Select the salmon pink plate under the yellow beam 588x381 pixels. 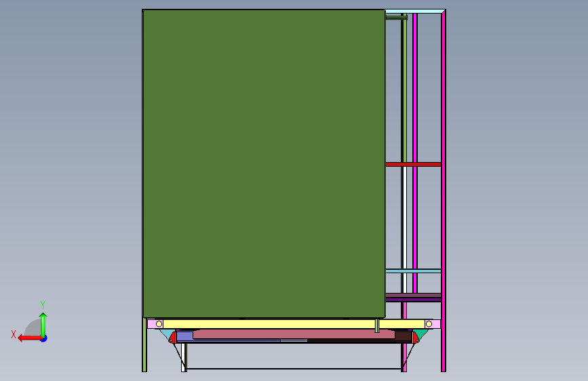coord(294,334)
